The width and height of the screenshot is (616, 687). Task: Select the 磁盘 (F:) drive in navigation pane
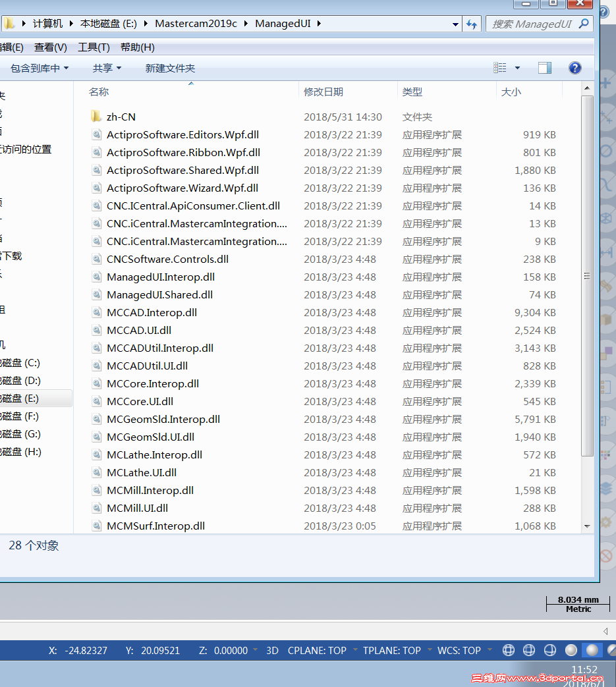point(20,416)
